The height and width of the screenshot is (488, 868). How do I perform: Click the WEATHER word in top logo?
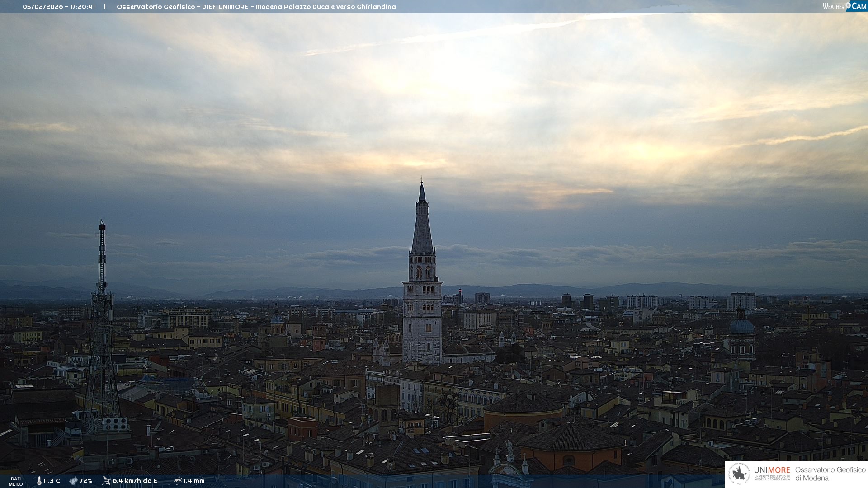tap(833, 7)
